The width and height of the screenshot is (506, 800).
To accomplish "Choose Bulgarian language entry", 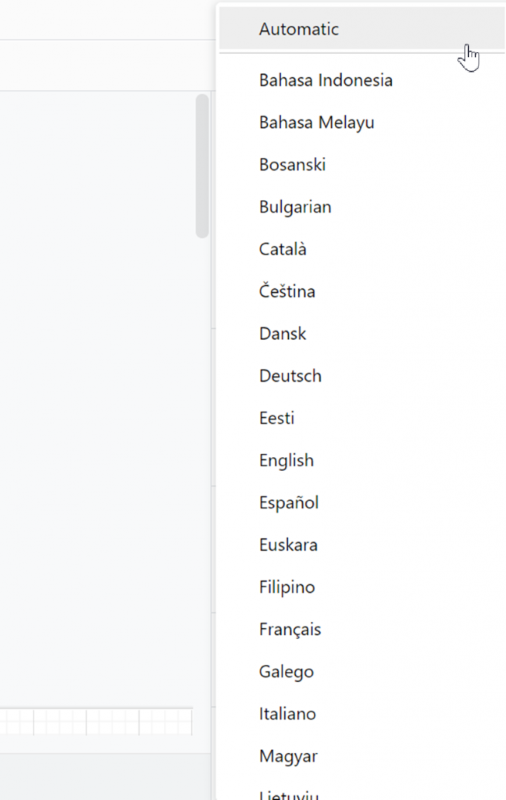I will point(362,207).
